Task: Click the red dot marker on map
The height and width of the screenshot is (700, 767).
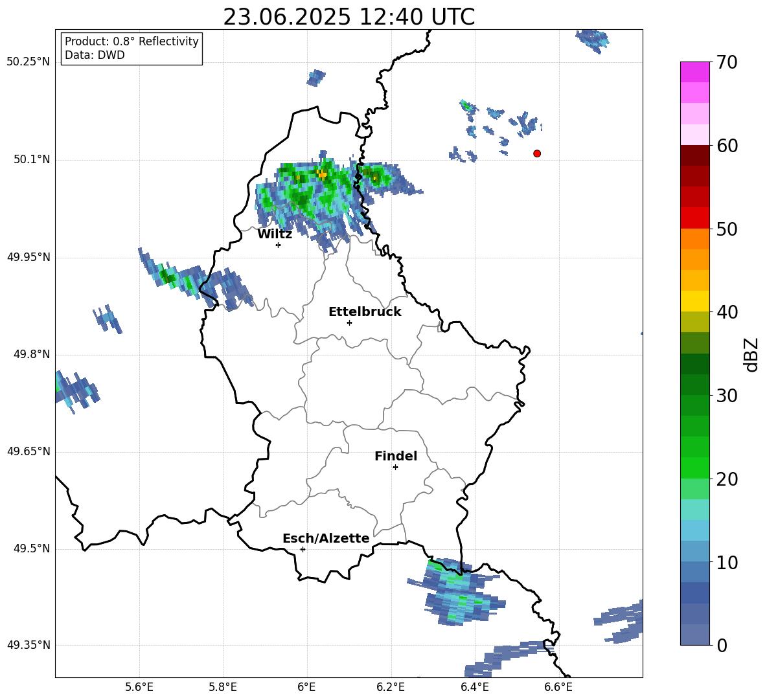Action: [x=537, y=153]
